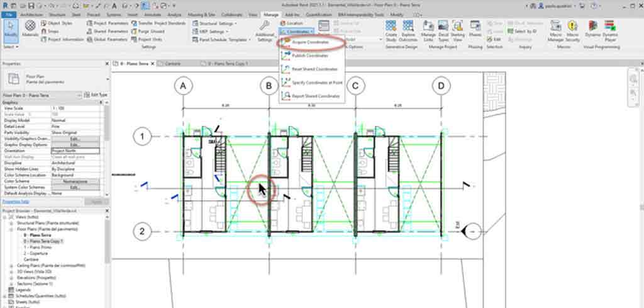Select the Modify tool

coord(11,29)
